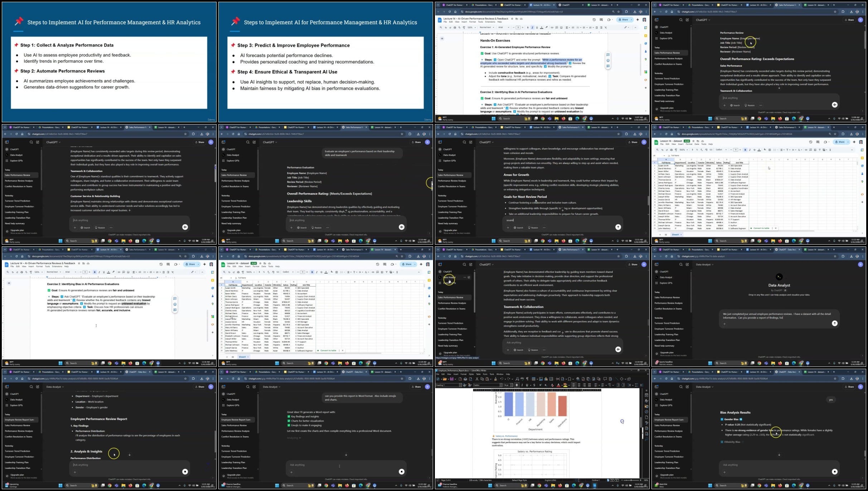868x491 pixels.
Task: Open 14 pt font size dropdown in Writer
Action: point(511,385)
